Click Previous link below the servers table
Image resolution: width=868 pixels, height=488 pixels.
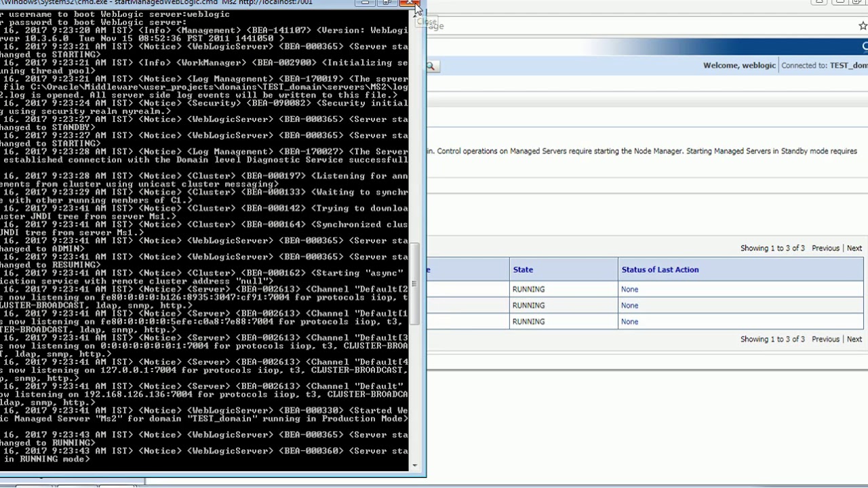[x=825, y=339]
